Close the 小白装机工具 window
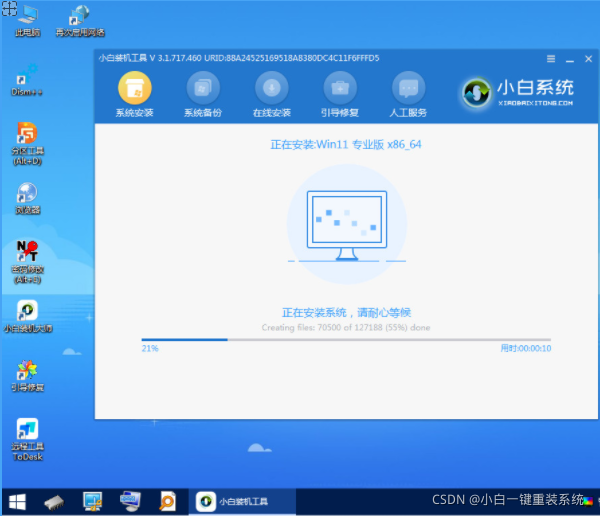Image resolution: width=600 pixels, height=516 pixels. coord(589,59)
